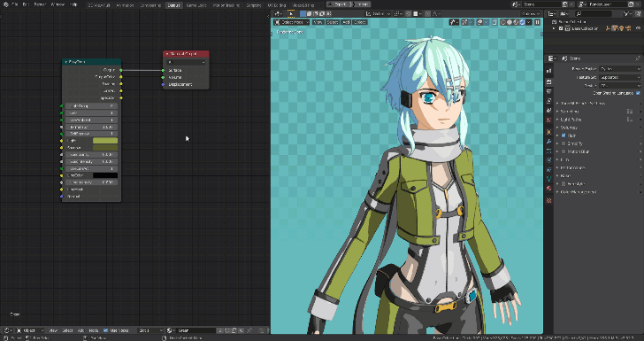Screen dimensions: 644x341
Task: Open the Material Output target dropdown
Action: [186, 62]
